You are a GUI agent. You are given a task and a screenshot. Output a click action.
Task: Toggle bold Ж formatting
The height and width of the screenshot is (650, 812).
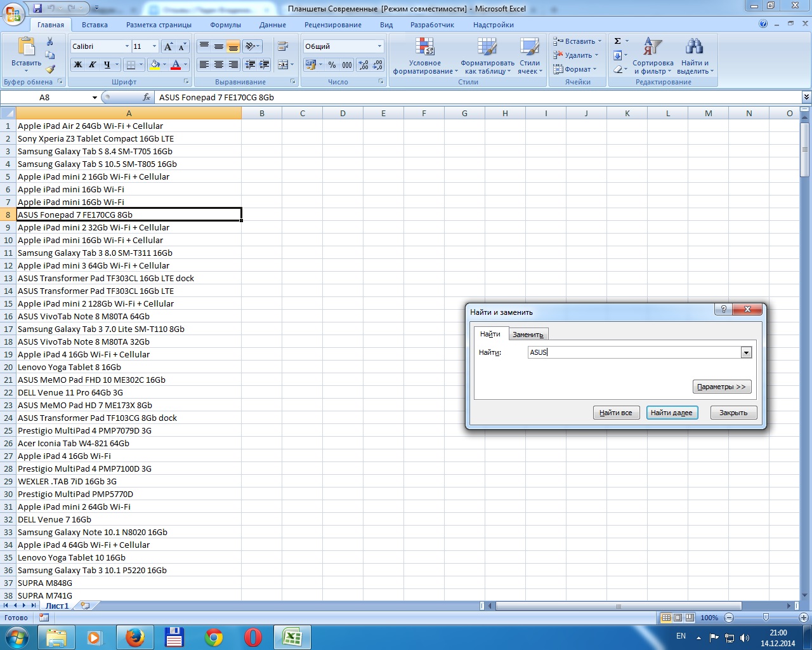78,65
